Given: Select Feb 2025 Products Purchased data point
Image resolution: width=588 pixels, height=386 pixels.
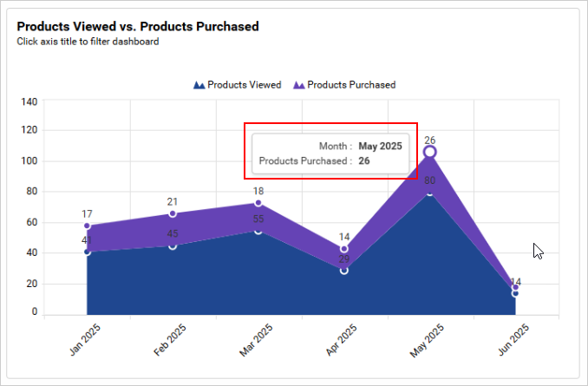Looking at the screenshot, I should (x=173, y=213).
